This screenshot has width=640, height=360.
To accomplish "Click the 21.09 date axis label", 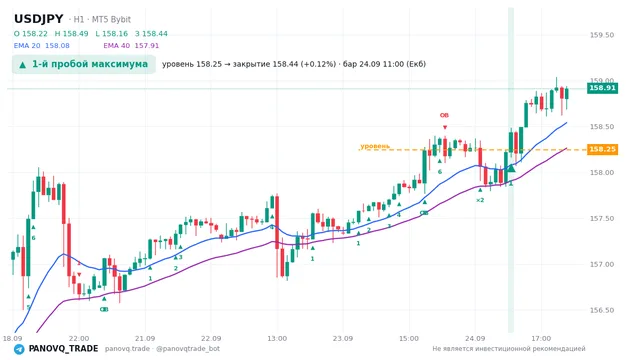I will point(145,338).
